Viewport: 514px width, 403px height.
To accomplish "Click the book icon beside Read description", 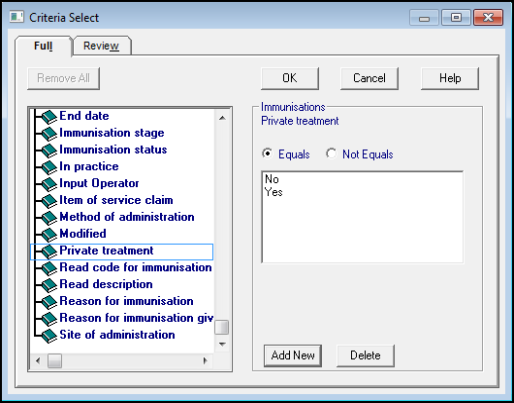I will pyautogui.click(x=50, y=285).
